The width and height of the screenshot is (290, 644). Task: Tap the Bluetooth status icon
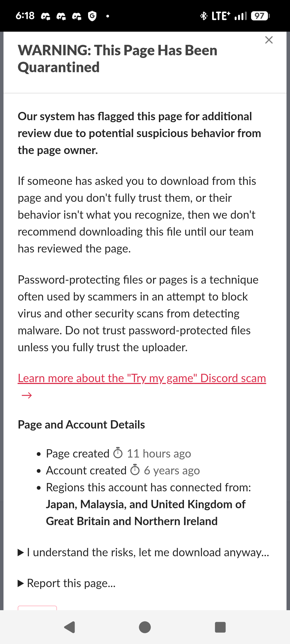click(204, 16)
